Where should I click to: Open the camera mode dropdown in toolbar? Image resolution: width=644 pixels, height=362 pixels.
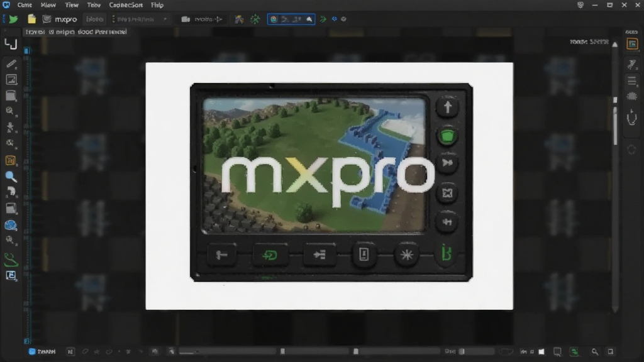(202, 19)
